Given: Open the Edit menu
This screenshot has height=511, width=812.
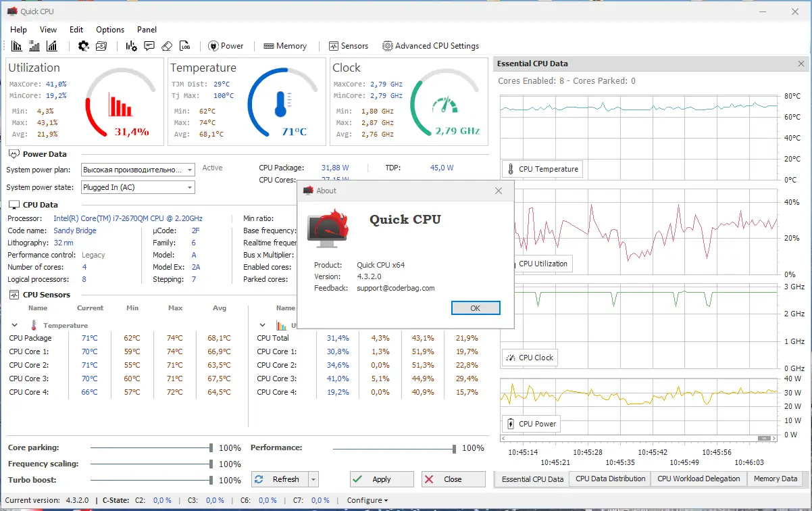Looking at the screenshot, I should (76, 29).
